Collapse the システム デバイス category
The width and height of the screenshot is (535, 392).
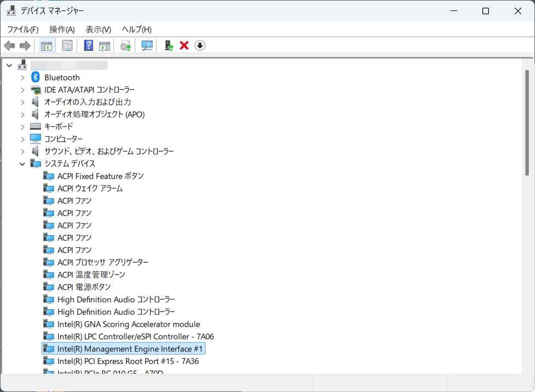coord(22,164)
